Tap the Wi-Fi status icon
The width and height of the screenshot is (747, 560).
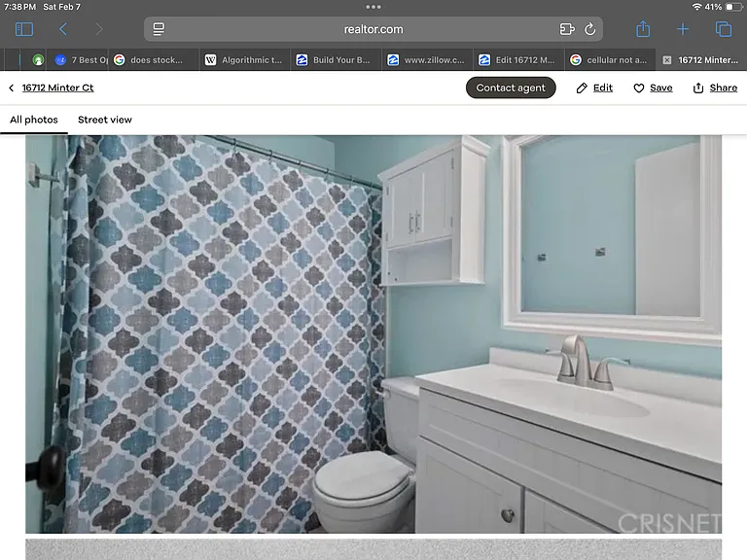[696, 7]
